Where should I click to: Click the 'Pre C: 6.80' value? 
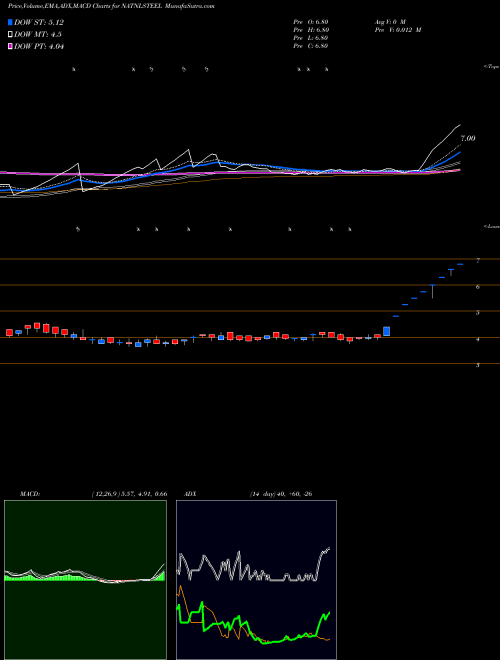(x=311, y=46)
